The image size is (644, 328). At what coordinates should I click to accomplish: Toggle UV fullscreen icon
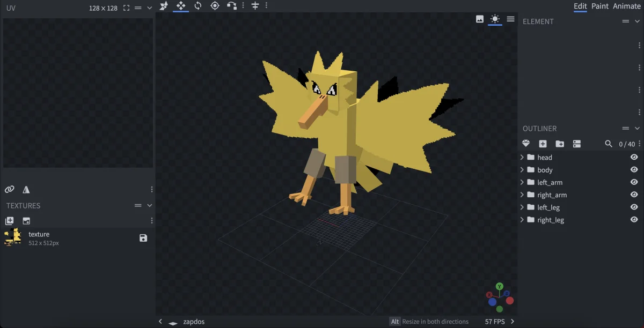point(126,8)
